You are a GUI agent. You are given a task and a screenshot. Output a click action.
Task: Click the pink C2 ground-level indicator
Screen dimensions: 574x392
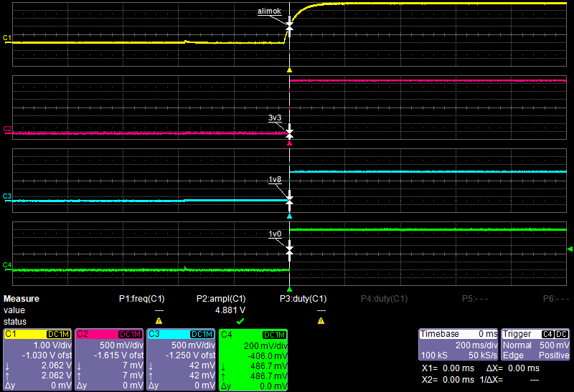pyautogui.click(x=7, y=130)
